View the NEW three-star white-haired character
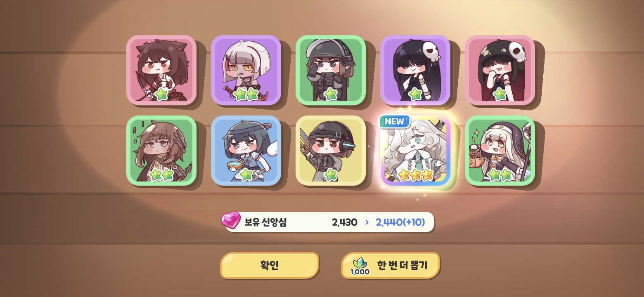The image size is (644, 297). (415, 151)
